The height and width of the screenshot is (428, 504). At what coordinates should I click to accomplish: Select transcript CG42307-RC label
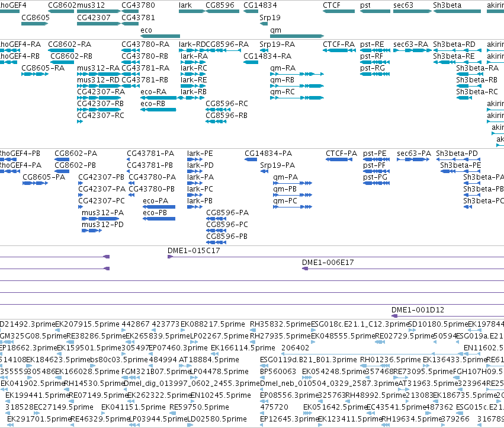[x=101, y=116]
